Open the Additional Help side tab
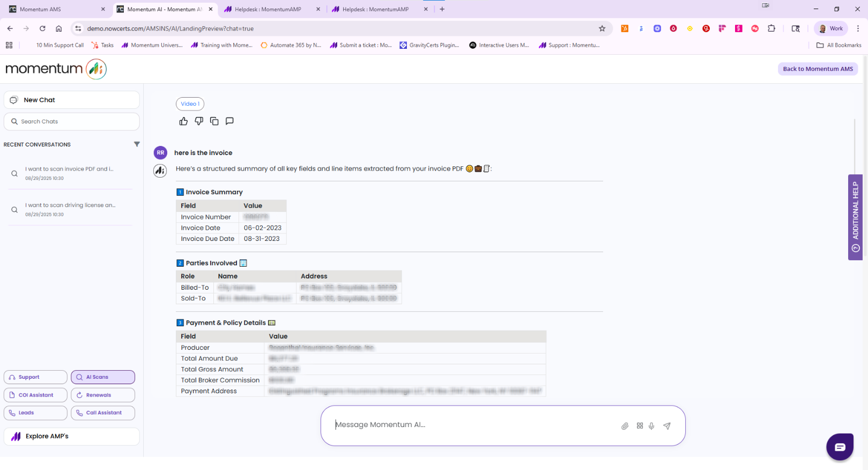 click(x=855, y=217)
